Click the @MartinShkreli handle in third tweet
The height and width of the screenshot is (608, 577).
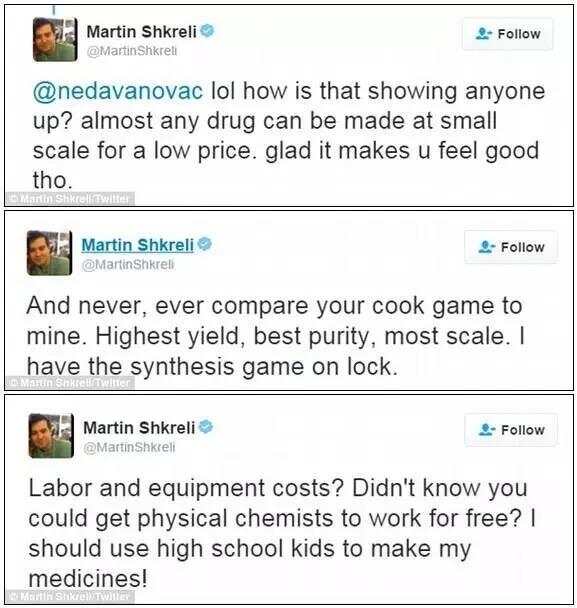tap(130, 447)
